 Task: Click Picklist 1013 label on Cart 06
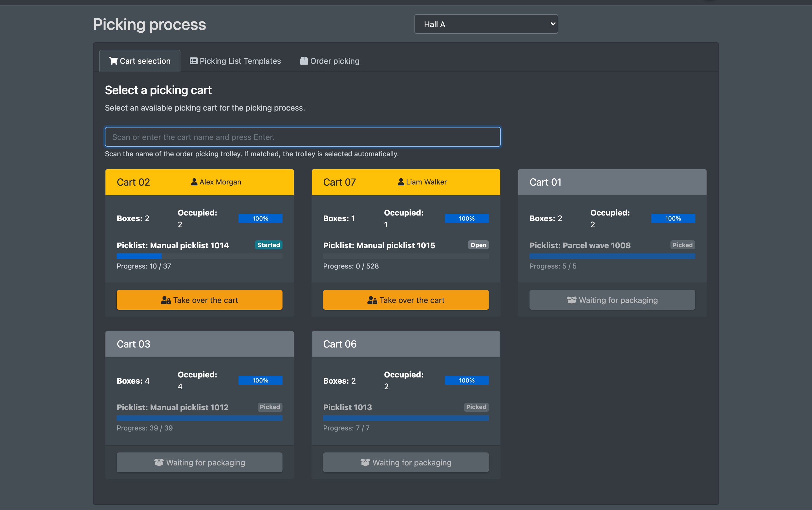coord(347,407)
